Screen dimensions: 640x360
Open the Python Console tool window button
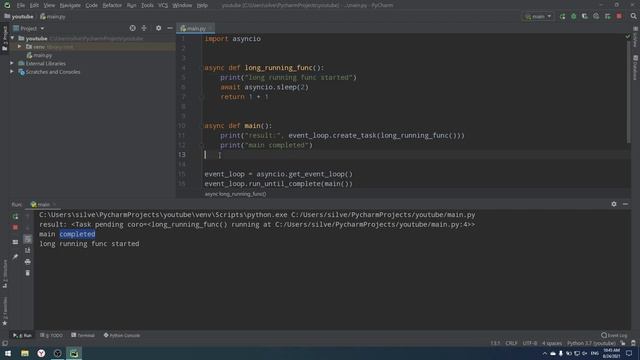pyautogui.click(x=122, y=335)
